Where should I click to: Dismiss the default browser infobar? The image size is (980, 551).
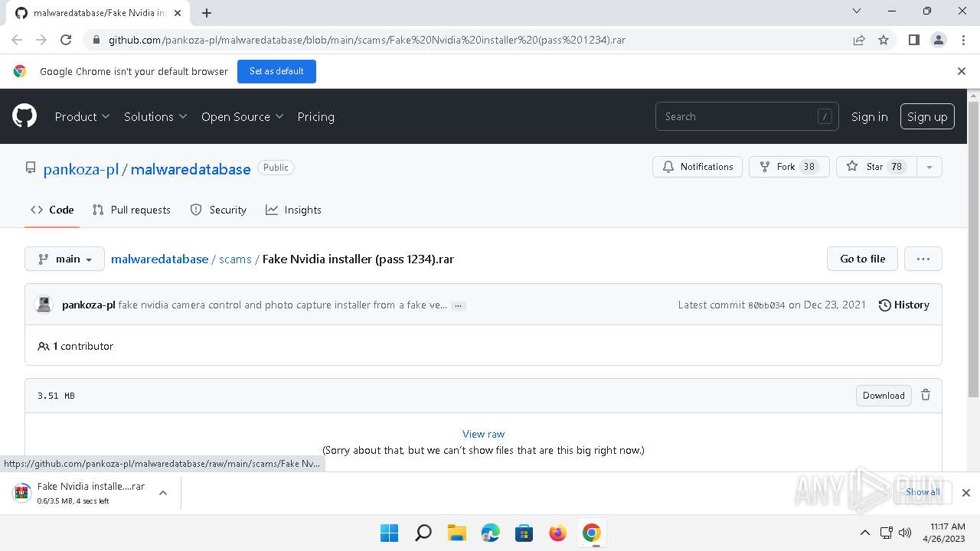click(962, 71)
